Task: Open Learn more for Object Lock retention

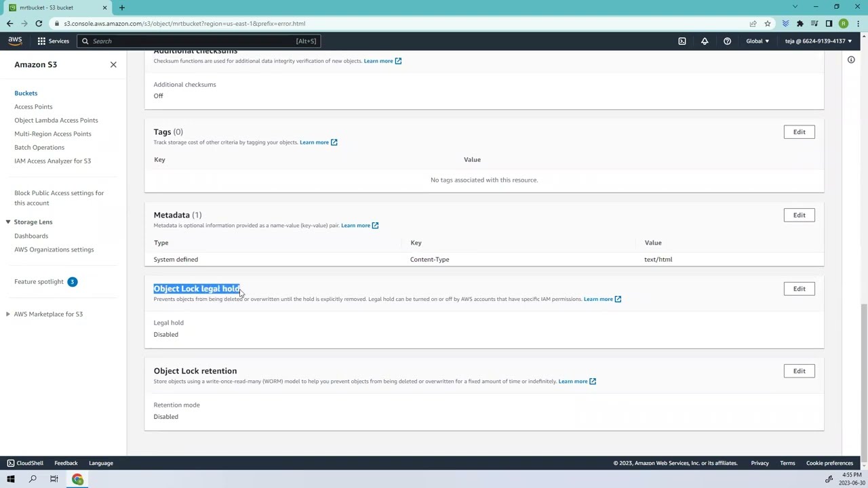Action: [577, 382]
